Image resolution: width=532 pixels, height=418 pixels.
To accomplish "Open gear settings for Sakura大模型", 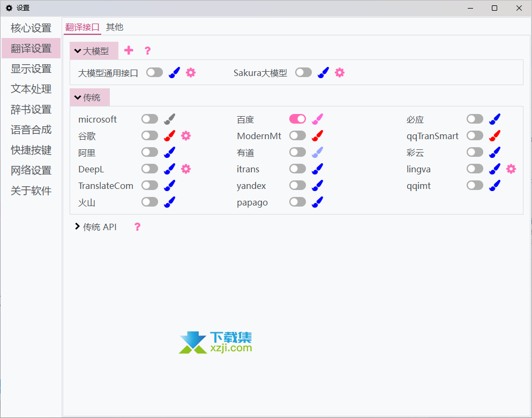I will click(340, 73).
